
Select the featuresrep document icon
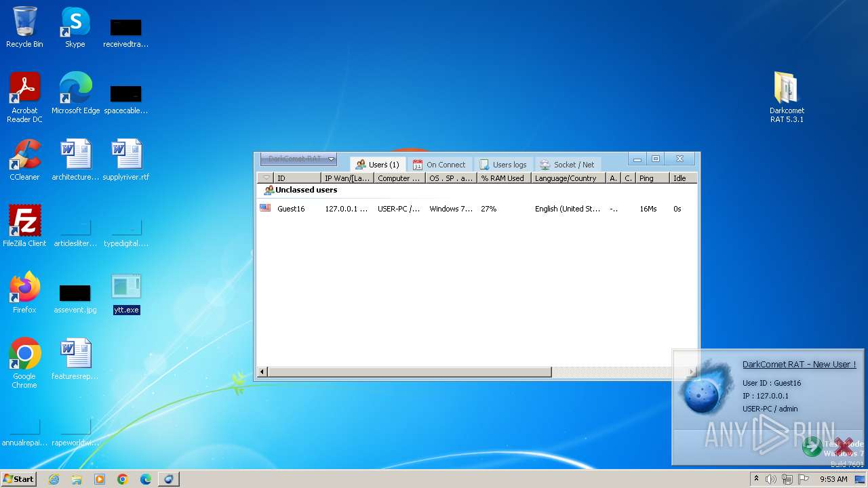[75, 359]
